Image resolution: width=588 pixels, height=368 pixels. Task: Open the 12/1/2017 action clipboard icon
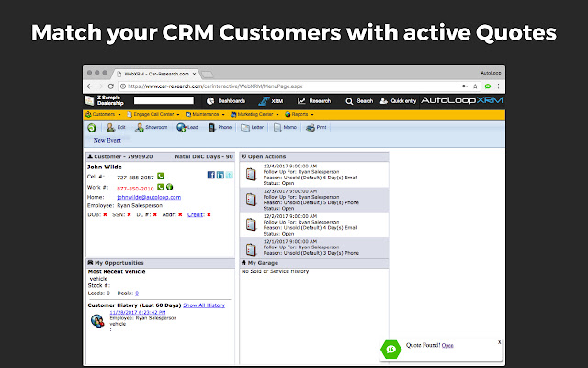[251, 249]
